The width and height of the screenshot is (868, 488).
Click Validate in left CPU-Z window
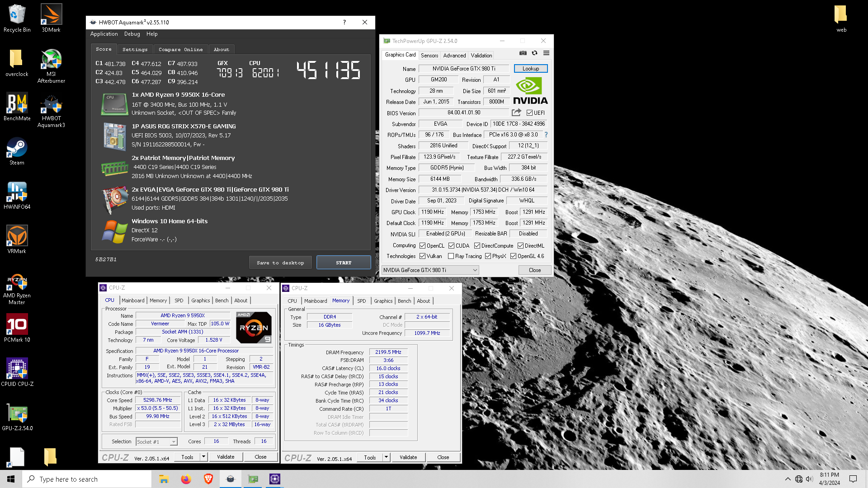226,457
